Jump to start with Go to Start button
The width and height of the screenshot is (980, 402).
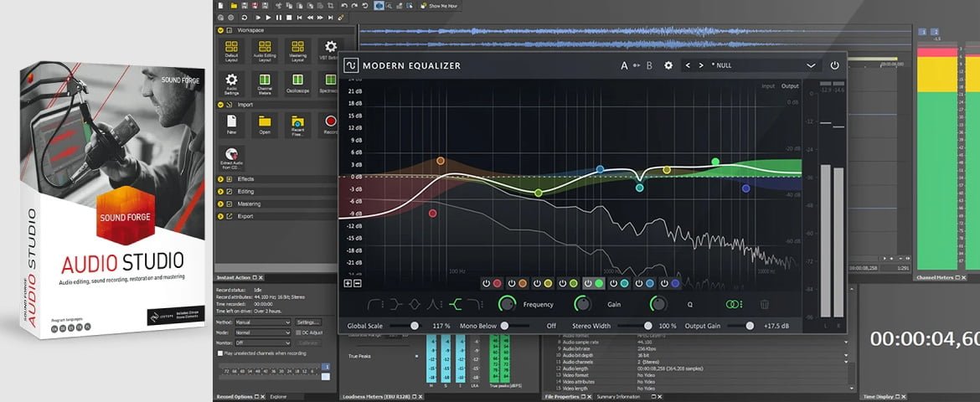[x=299, y=18]
